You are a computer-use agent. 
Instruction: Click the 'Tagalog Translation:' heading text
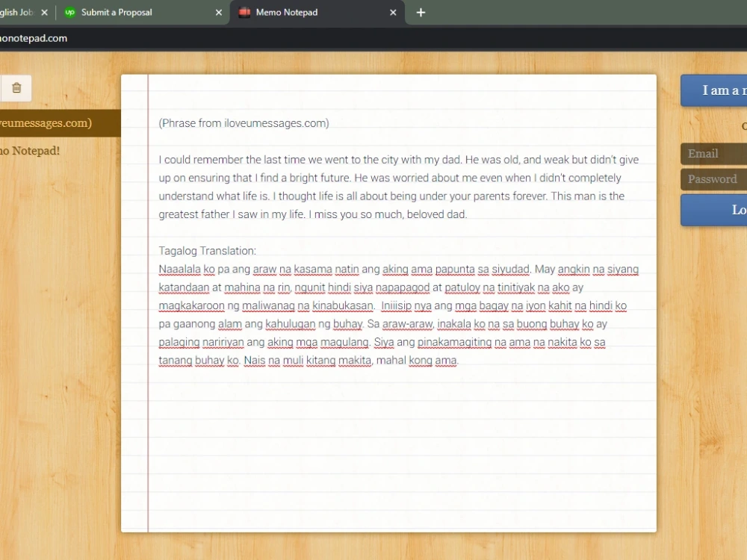pyautogui.click(x=207, y=251)
